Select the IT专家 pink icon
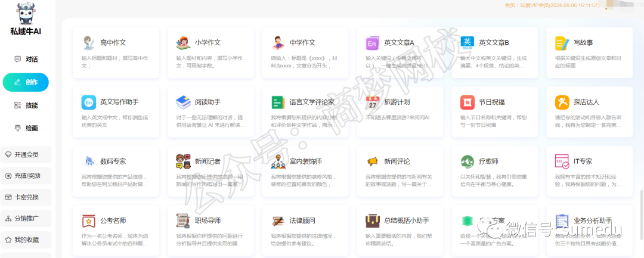This screenshot has width=644, height=258. point(562,161)
